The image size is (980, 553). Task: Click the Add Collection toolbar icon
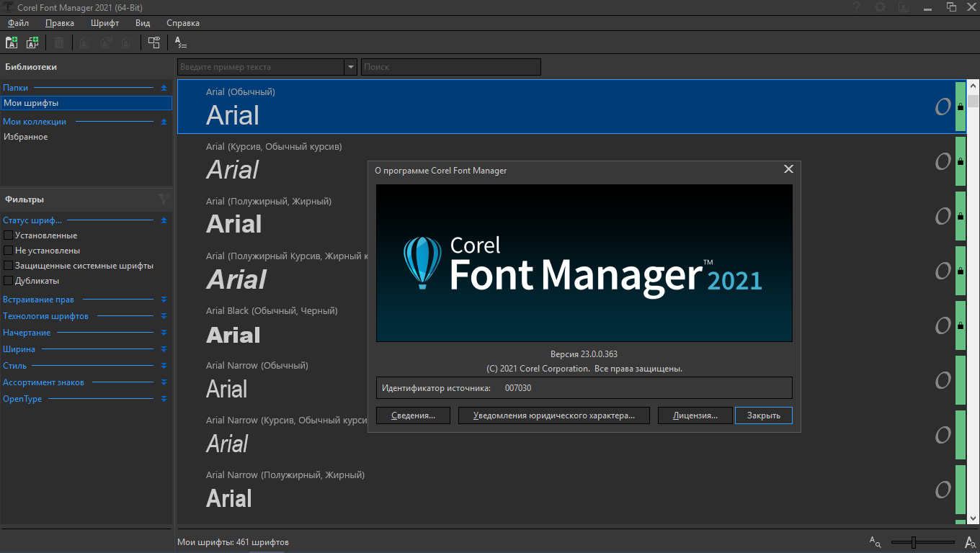(32, 42)
